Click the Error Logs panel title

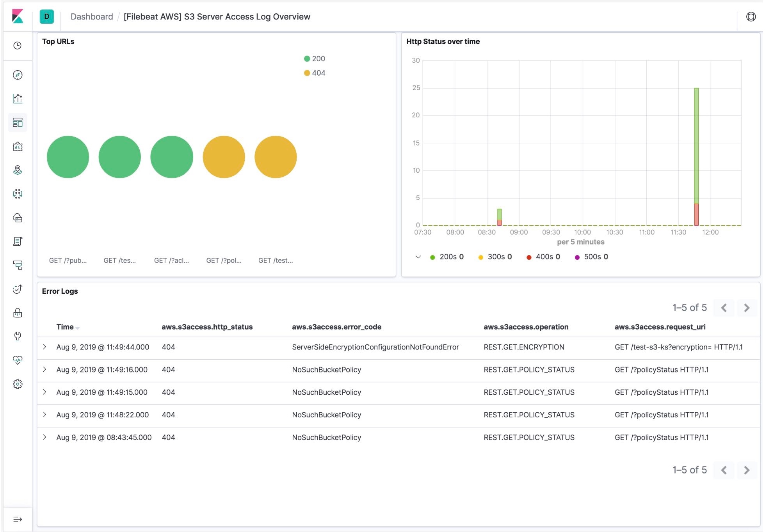coord(60,291)
